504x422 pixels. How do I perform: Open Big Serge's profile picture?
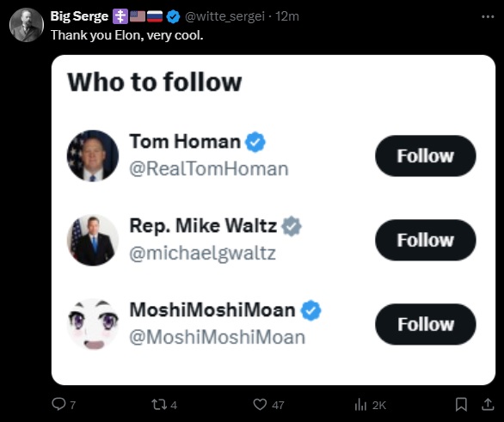pos(27,25)
